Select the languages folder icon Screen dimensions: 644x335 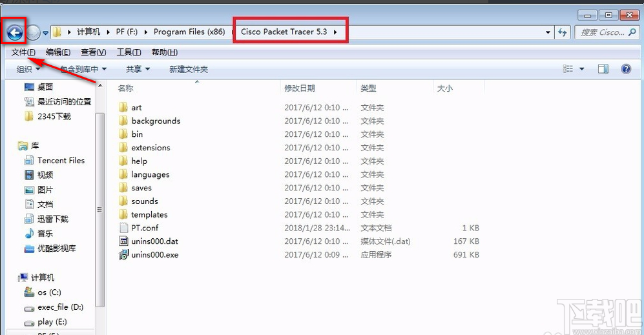coord(123,174)
